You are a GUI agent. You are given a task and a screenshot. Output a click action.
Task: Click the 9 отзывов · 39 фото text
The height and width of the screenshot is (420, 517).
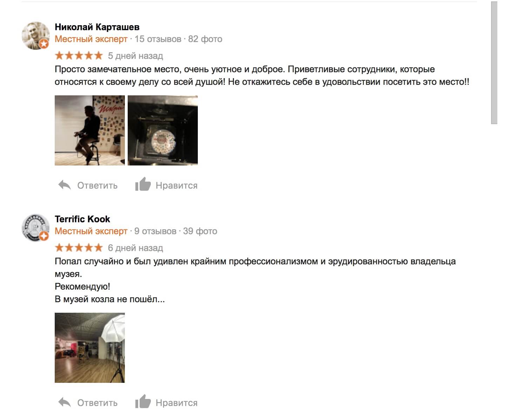[x=176, y=231]
